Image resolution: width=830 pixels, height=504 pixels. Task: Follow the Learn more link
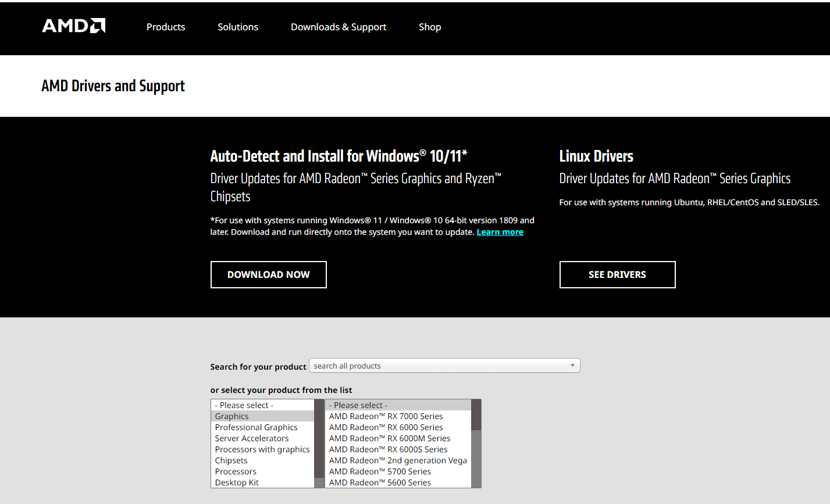[500, 232]
